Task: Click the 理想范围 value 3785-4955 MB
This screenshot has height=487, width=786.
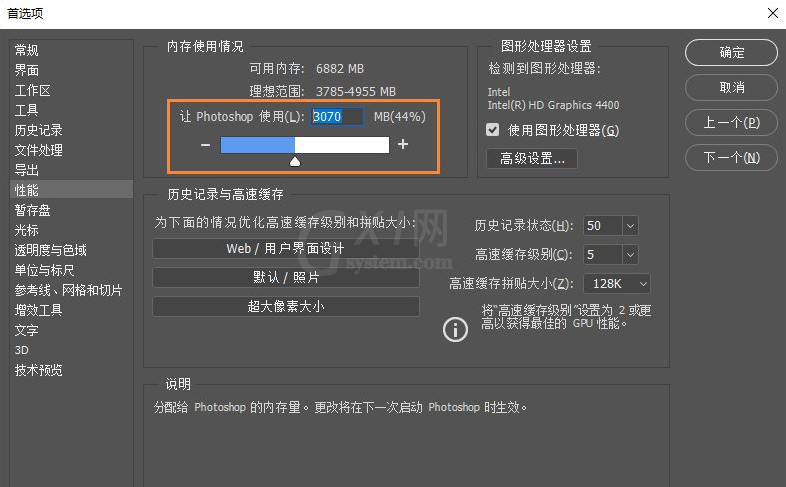Action: pyautogui.click(x=356, y=92)
